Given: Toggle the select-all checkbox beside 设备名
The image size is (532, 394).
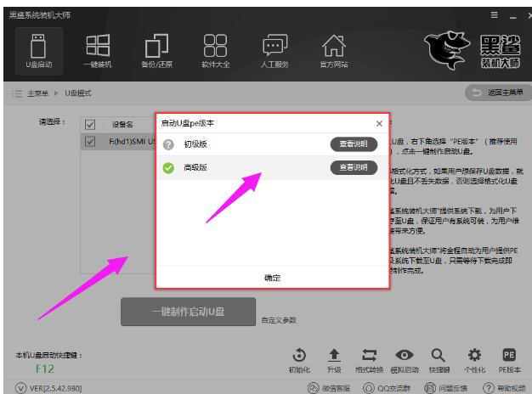Looking at the screenshot, I should coord(90,125).
